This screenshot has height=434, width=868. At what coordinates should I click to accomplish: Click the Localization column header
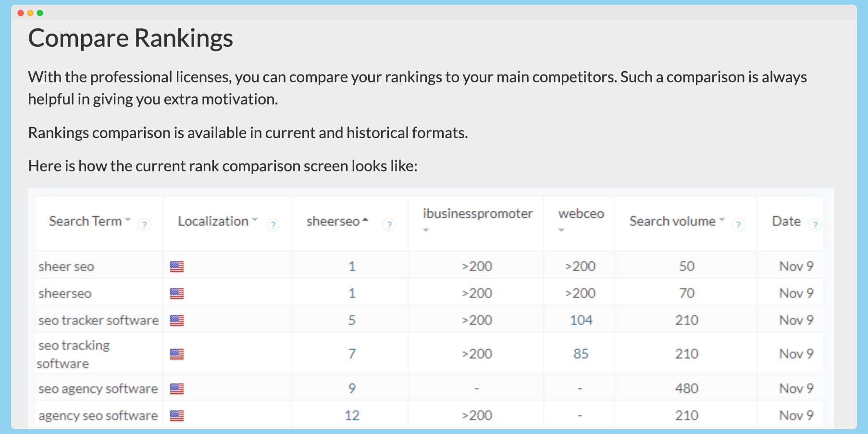(213, 221)
